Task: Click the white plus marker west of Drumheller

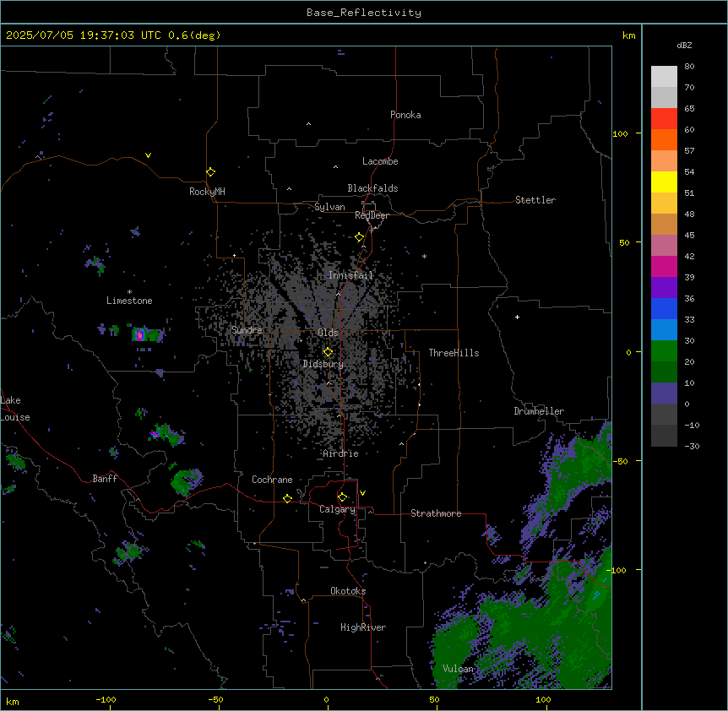Action: (517, 317)
